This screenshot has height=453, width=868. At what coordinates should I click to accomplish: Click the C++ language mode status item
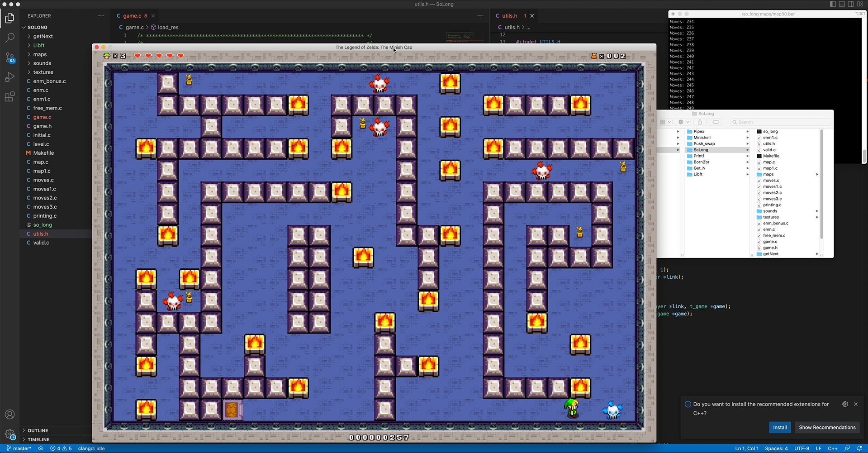click(833, 448)
